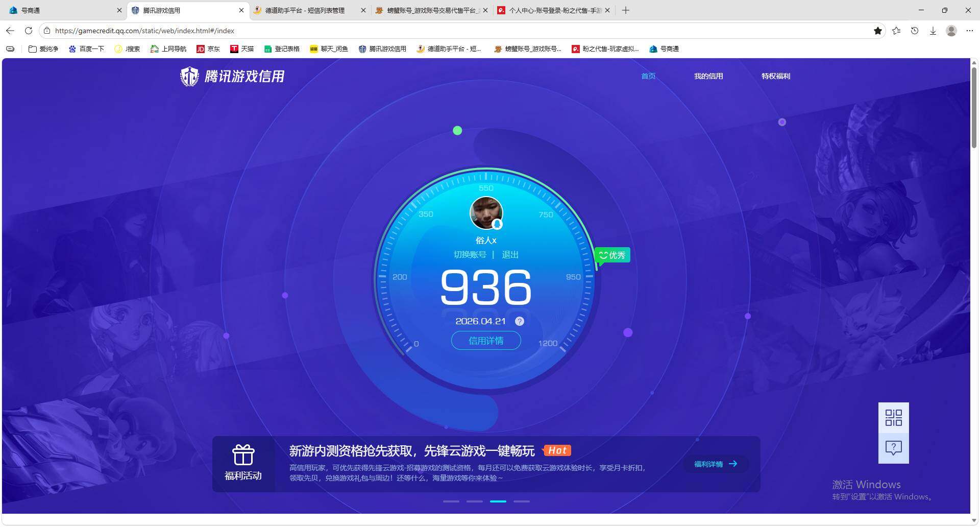Click the bookmark star in address bar
This screenshot has height=527, width=980.
tap(878, 31)
